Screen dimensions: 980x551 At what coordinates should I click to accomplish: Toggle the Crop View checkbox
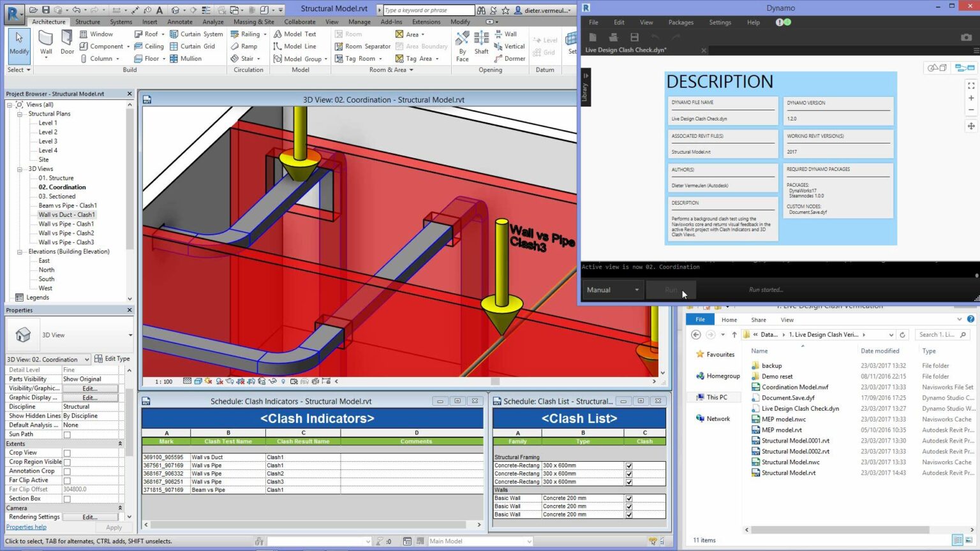pyautogui.click(x=66, y=452)
